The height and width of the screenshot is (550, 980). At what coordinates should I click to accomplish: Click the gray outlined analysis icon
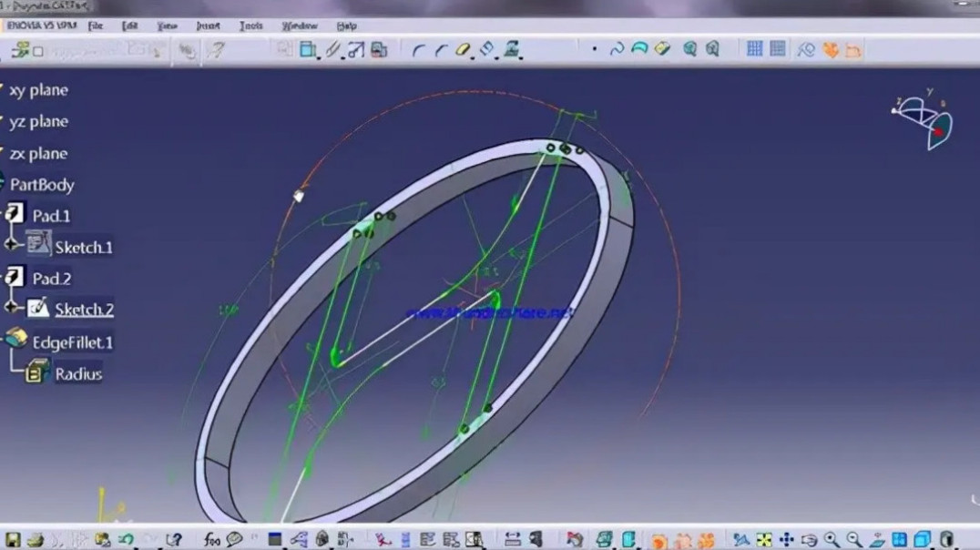tap(712, 49)
